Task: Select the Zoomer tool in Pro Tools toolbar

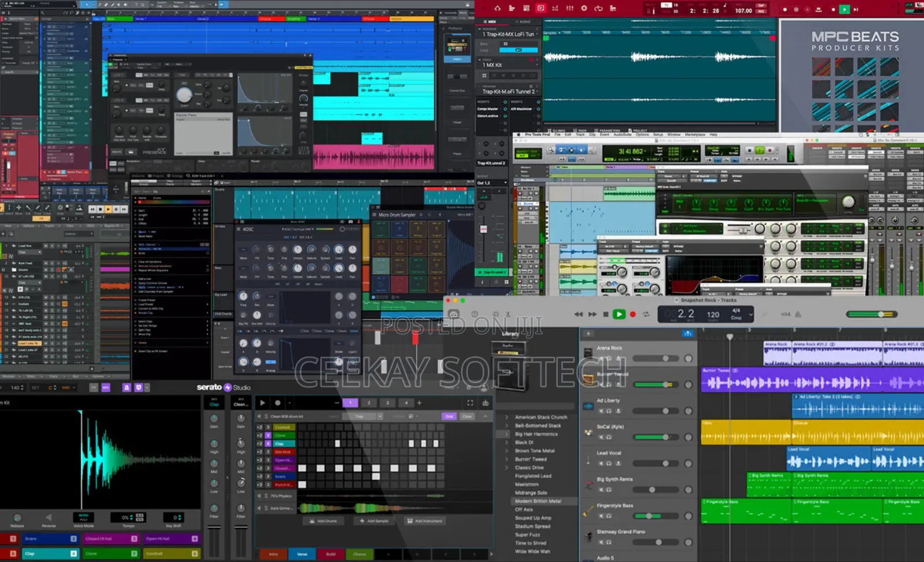Action: 551,151
